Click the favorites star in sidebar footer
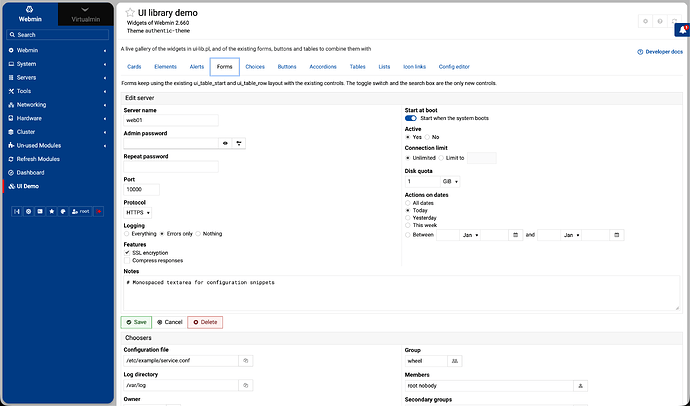Screen dimensions: 690x406 (x=51, y=212)
